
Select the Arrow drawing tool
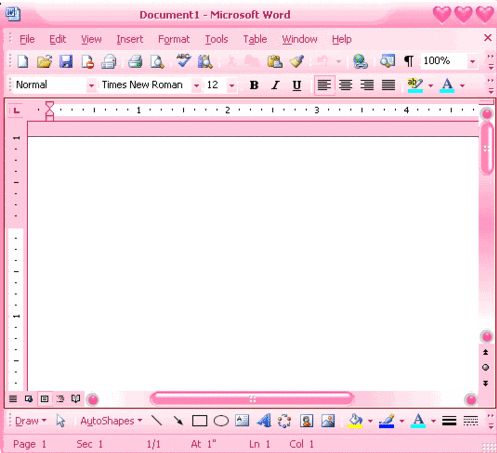coord(178,420)
